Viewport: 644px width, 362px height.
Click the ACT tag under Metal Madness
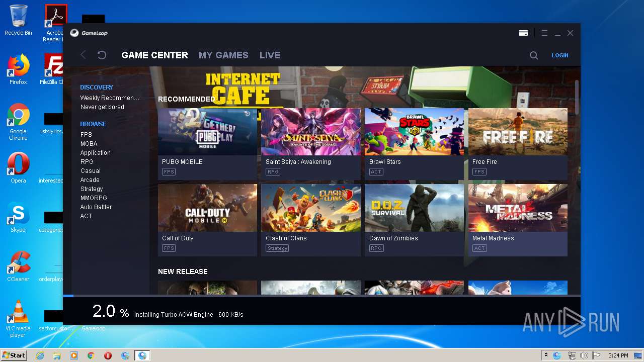479,248
